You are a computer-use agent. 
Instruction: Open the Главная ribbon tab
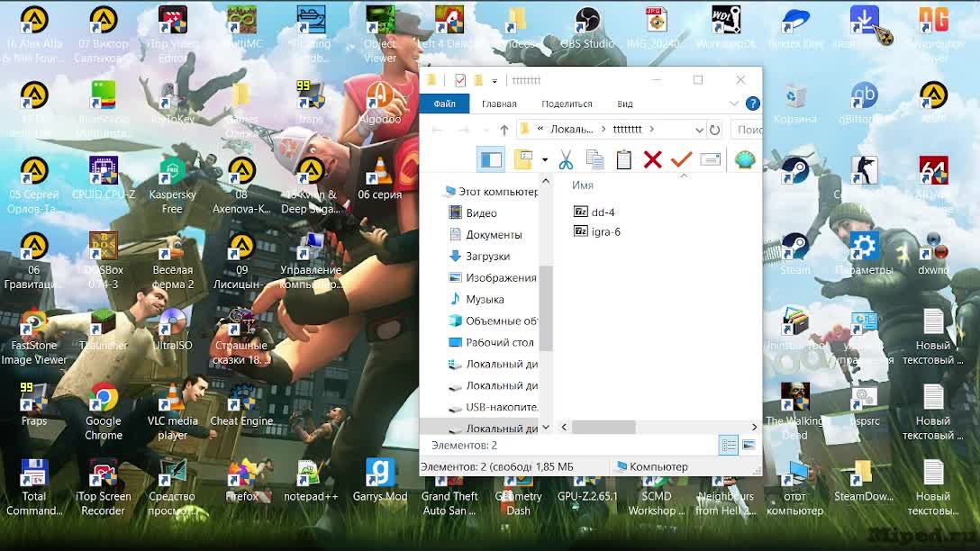(499, 104)
